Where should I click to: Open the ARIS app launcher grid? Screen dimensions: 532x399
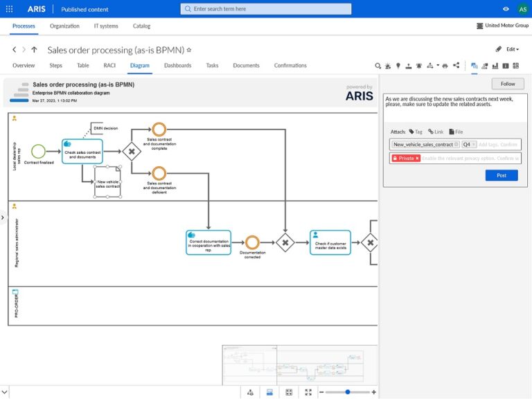tap(10, 9)
